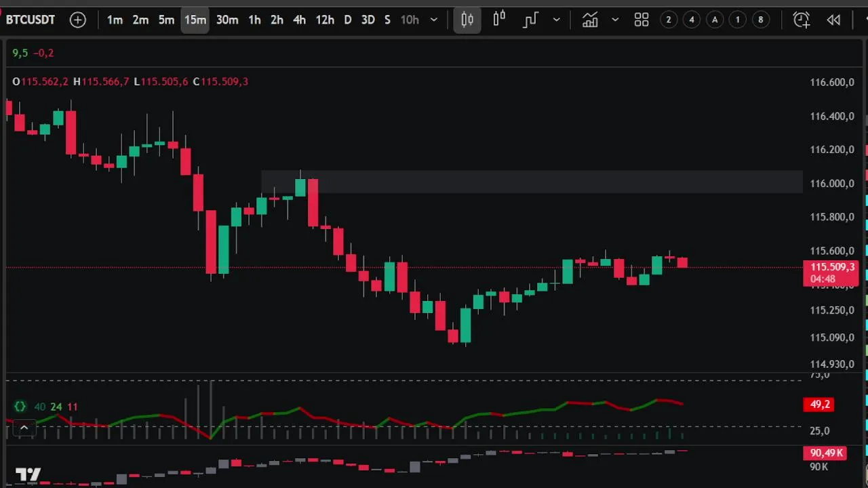868x488 pixels.
Task: Click the TradingView logo
Action: (28, 475)
